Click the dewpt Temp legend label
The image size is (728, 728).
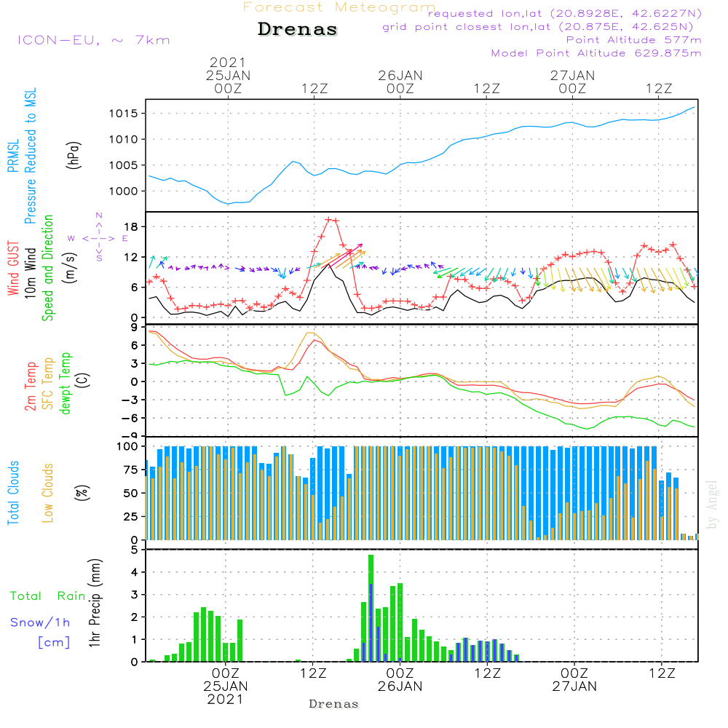tap(65, 383)
